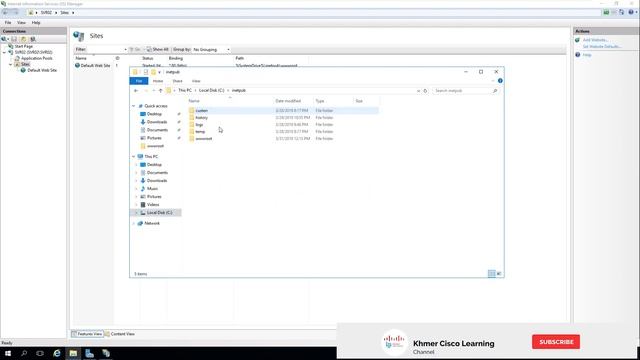This screenshot has height=360, width=640.
Task: Collapse the SVR02 server node
Action: pyautogui.click(x=4, y=52)
